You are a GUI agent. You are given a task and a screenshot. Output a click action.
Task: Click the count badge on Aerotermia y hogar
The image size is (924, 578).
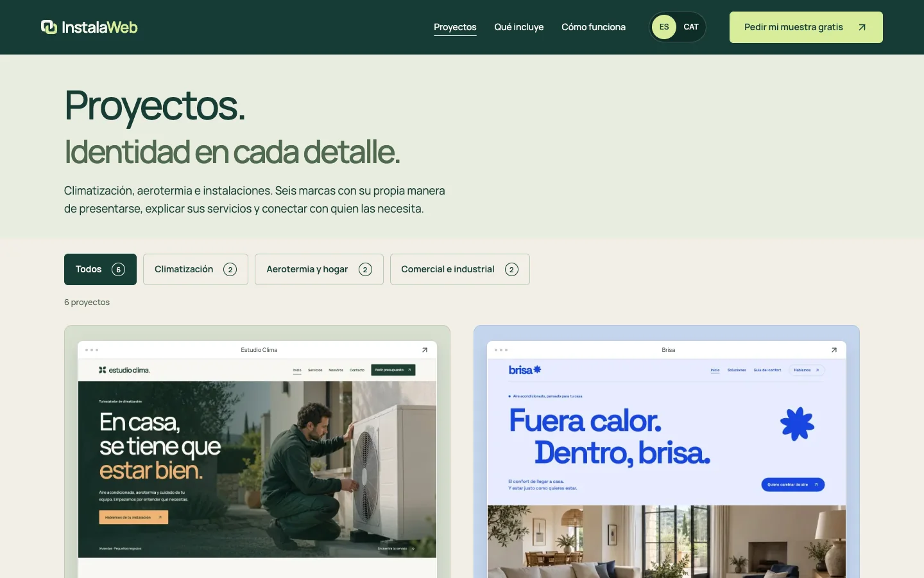(365, 270)
